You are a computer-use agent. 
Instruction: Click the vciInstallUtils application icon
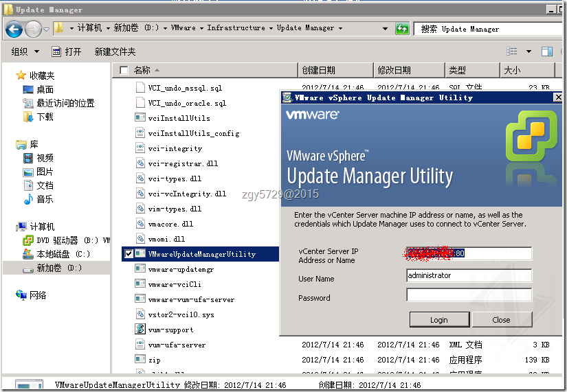pos(140,118)
